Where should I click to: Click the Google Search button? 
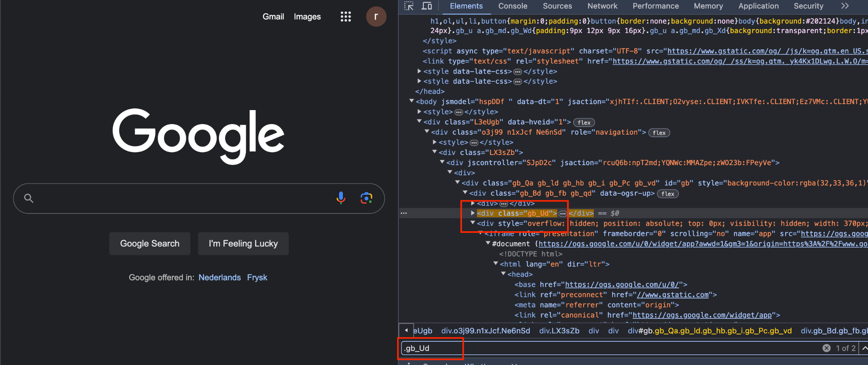[x=150, y=243]
